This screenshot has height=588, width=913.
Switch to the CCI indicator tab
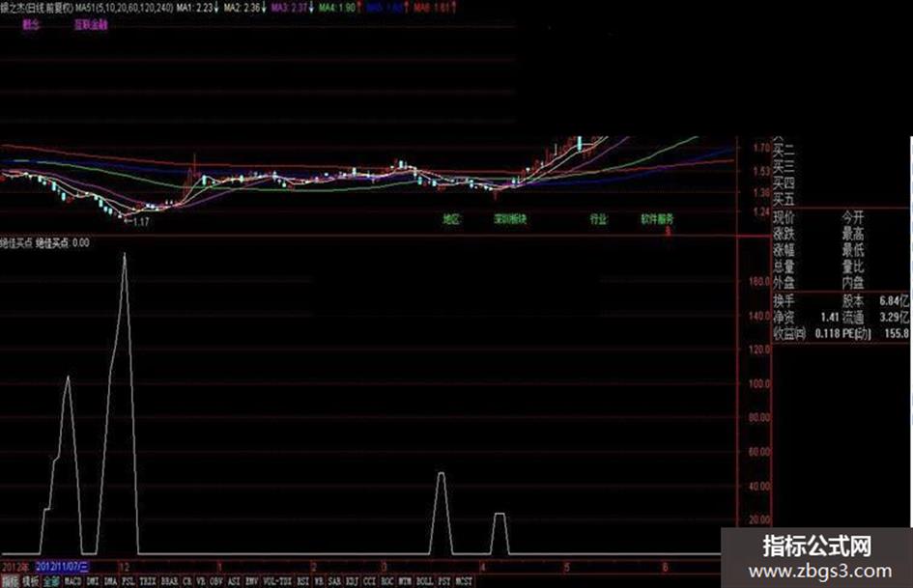click(369, 581)
